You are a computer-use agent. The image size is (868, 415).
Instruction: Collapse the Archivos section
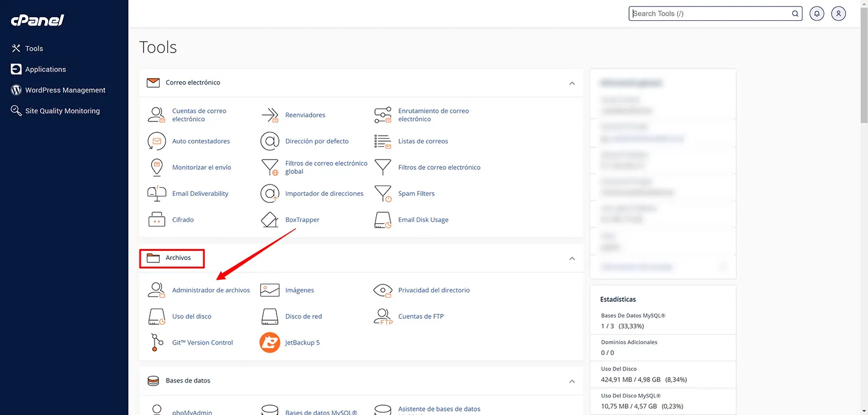(x=572, y=258)
